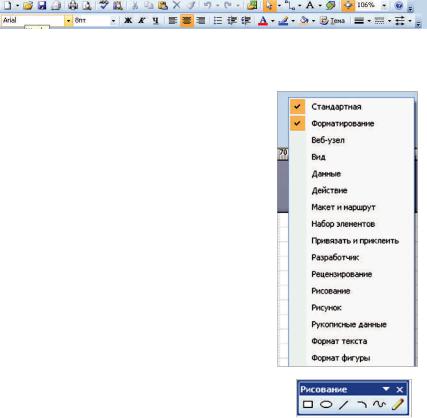
Task: Select the Text tool A icon
Action: click(x=310, y=5)
